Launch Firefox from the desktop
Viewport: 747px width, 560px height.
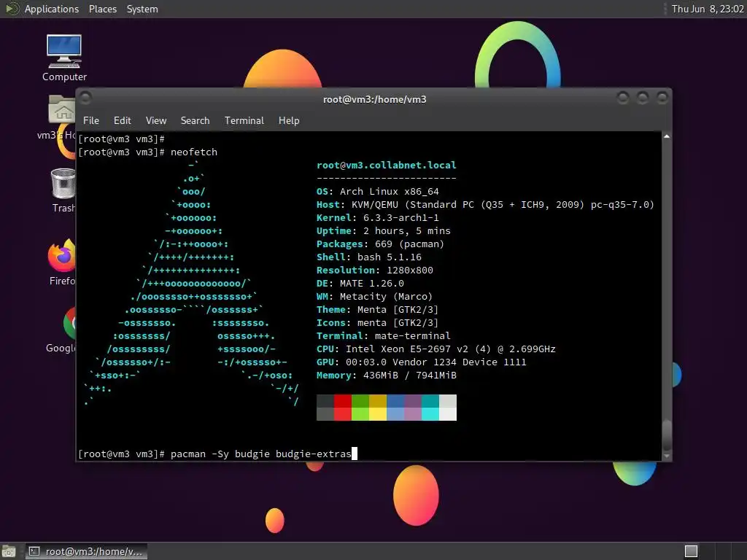pyautogui.click(x=62, y=262)
